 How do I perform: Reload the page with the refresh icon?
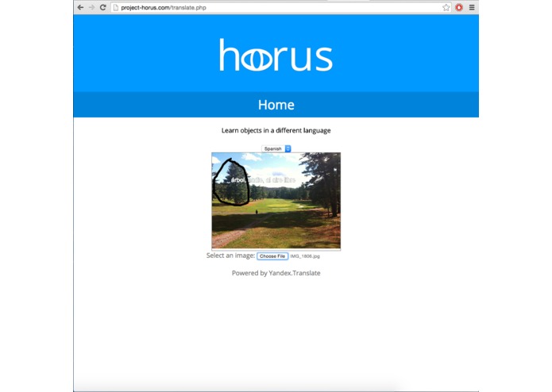pyautogui.click(x=102, y=7)
